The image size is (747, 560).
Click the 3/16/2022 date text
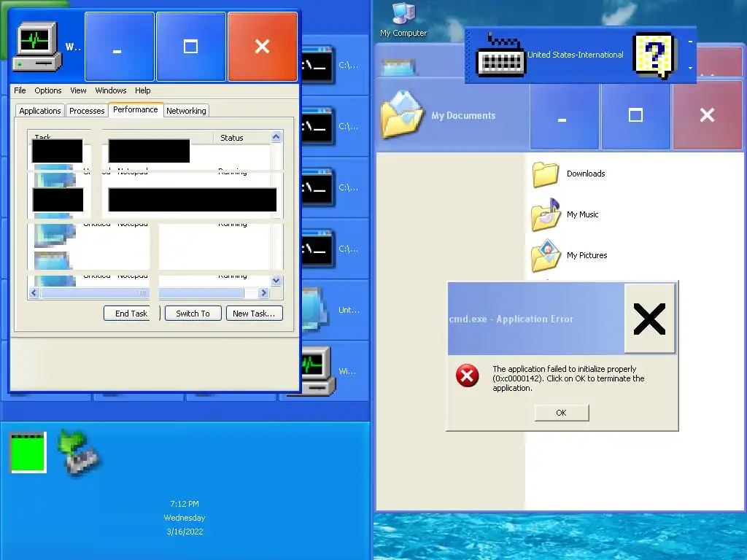[185, 532]
